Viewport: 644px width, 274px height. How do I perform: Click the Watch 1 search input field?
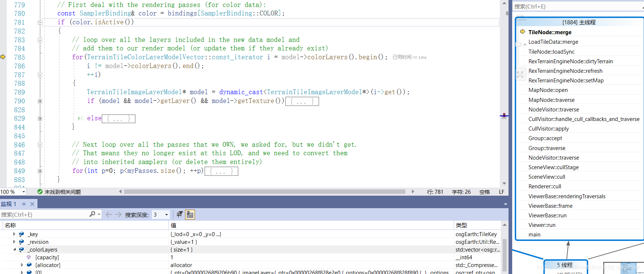click(44, 214)
